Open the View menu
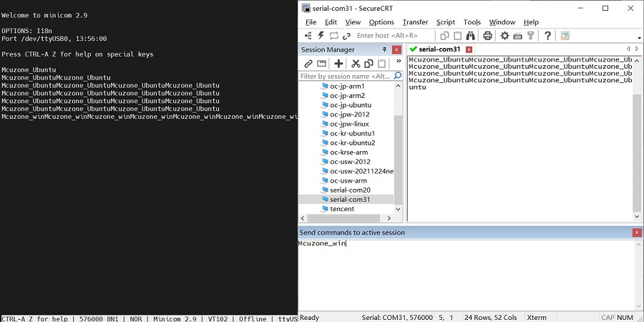The image size is (644, 322). [x=353, y=22]
